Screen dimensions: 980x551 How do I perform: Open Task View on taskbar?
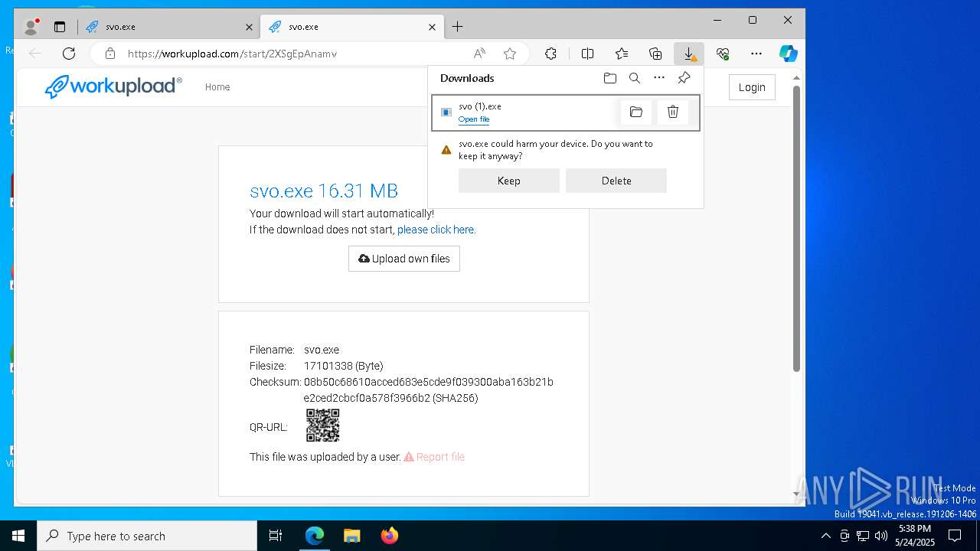276,536
